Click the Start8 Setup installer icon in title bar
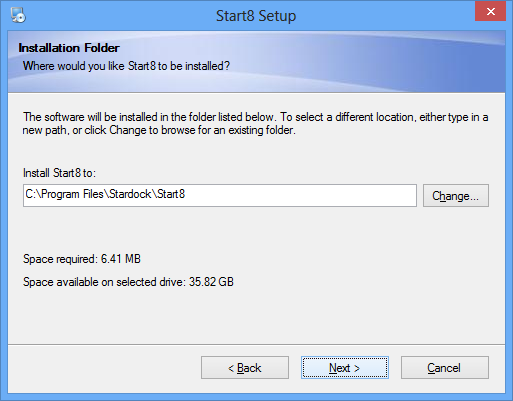The image size is (513, 401). pyautogui.click(x=18, y=15)
